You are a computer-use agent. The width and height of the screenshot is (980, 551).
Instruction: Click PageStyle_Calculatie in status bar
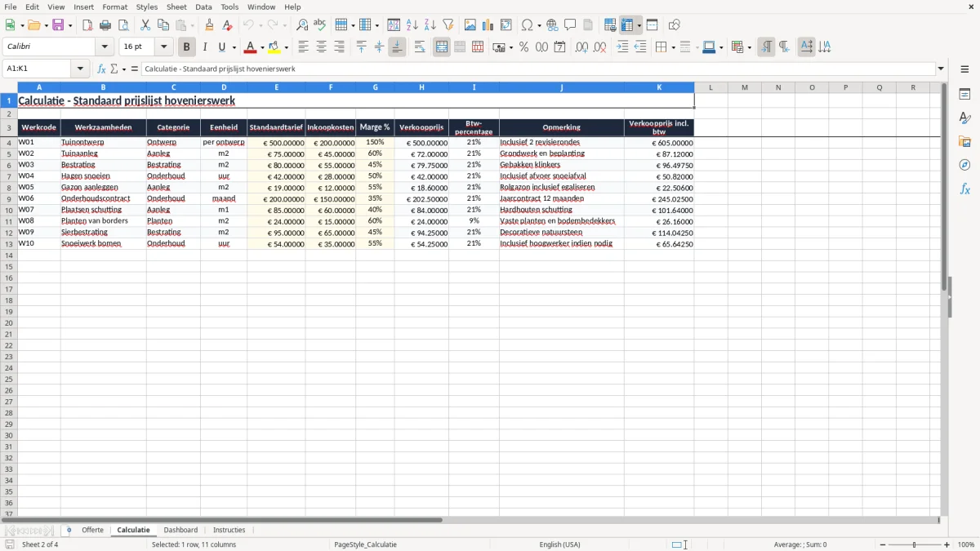tap(365, 544)
